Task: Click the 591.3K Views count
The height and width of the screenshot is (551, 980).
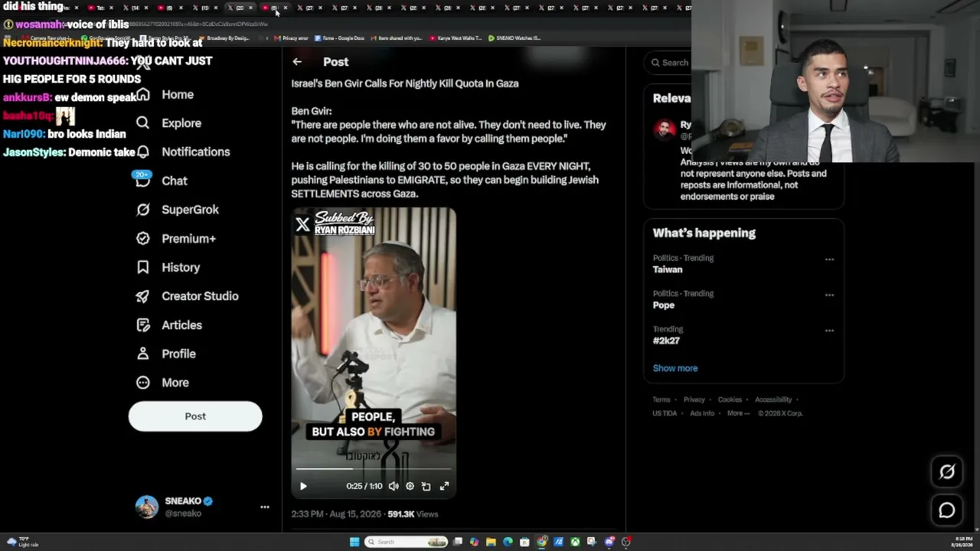Action: pyautogui.click(x=413, y=514)
